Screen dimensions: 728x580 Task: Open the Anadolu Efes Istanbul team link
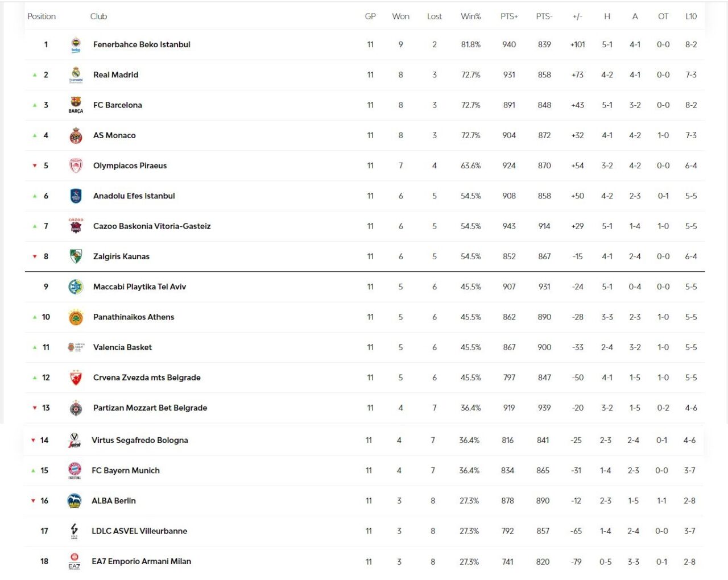[134, 196]
